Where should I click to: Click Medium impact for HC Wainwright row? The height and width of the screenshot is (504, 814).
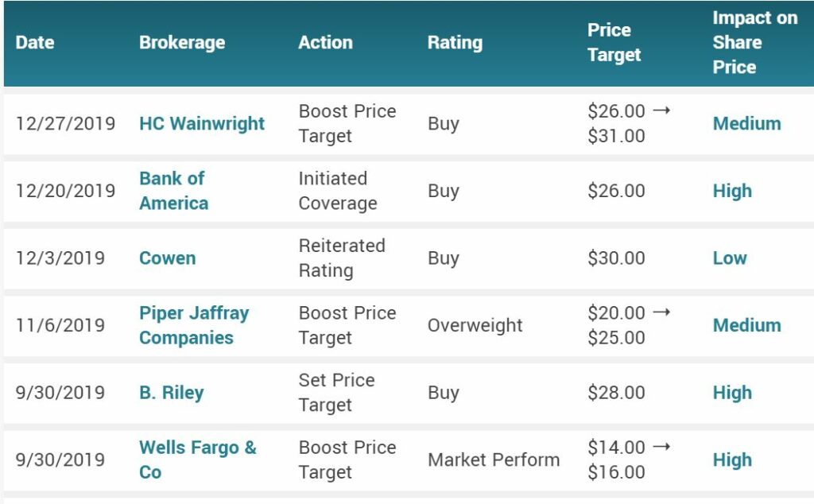746,123
